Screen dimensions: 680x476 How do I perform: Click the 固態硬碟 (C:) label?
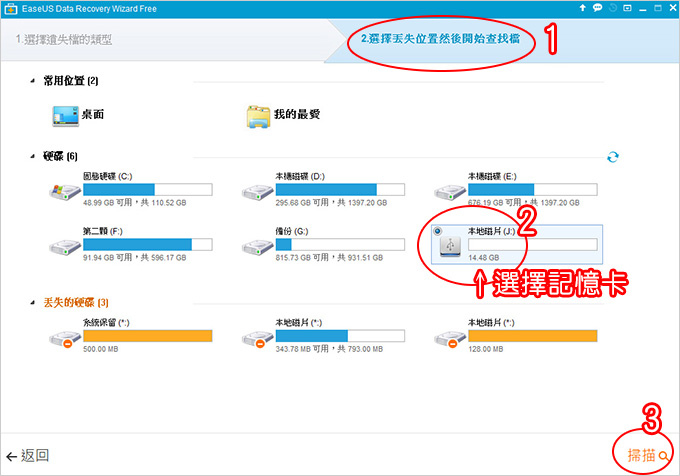108,176
